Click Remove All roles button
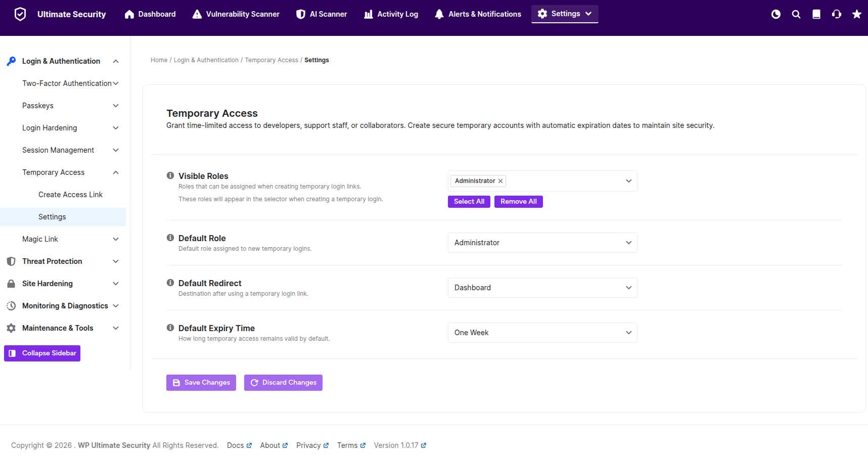Viewport: 868px width, 457px height. click(519, 202)
